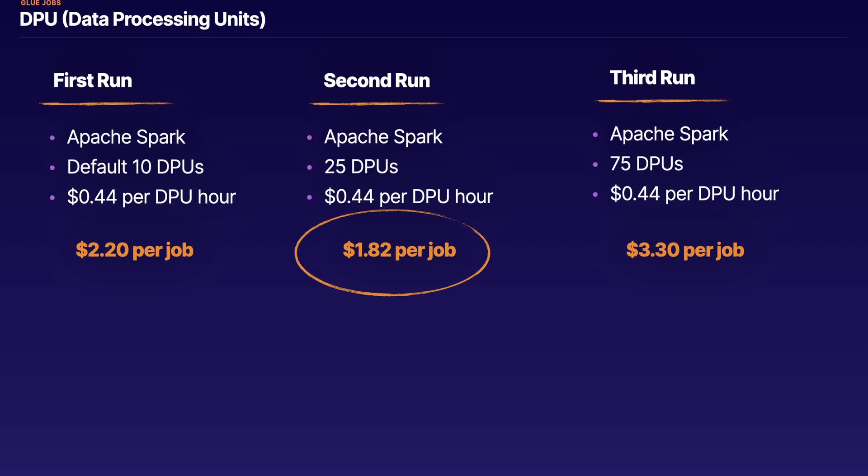Click the 75 DPUs bullet

646,164
